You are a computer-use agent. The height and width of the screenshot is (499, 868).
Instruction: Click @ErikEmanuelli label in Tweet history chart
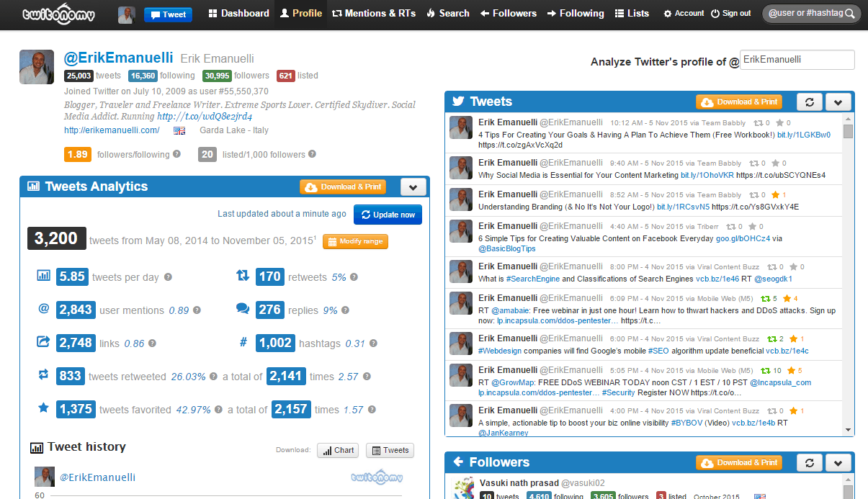[x=97, y=477]
